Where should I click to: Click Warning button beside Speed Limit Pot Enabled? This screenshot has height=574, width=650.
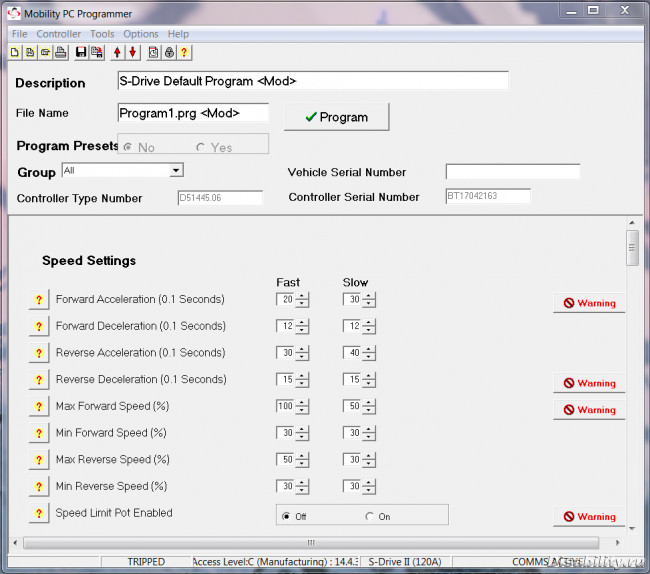[589, 516]
